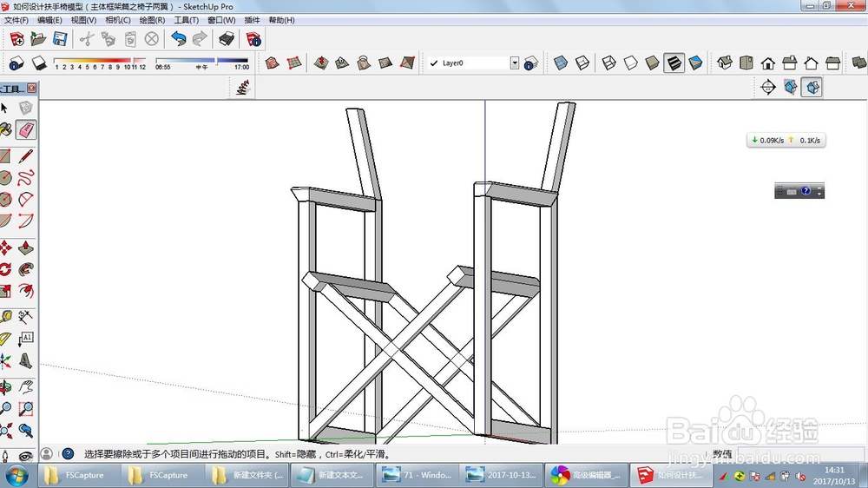868x488 pixels.
Task: Select the Offset tool
Action: [25, 291]
